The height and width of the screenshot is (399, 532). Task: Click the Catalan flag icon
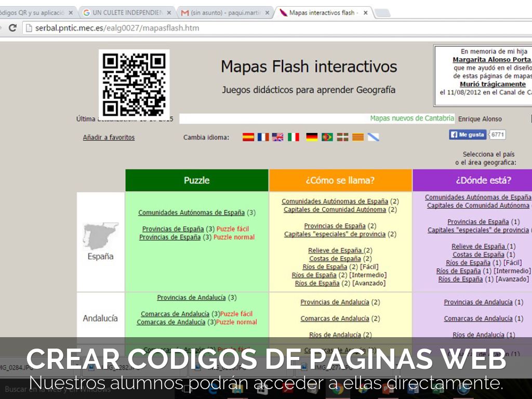(358, 137)
